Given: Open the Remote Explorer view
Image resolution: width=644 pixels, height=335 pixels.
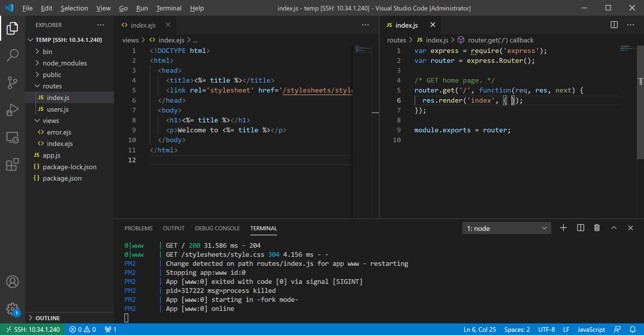Looking at the screenshot, I should [x=12, y=137].
